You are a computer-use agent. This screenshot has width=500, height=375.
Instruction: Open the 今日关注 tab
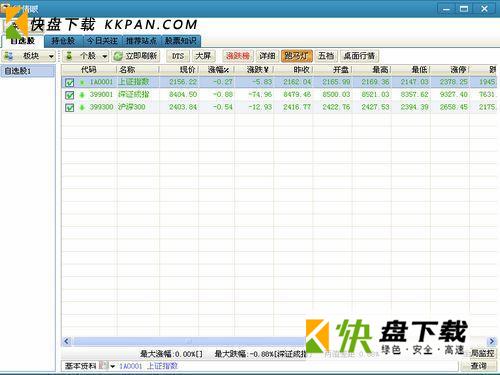[102, 41]
